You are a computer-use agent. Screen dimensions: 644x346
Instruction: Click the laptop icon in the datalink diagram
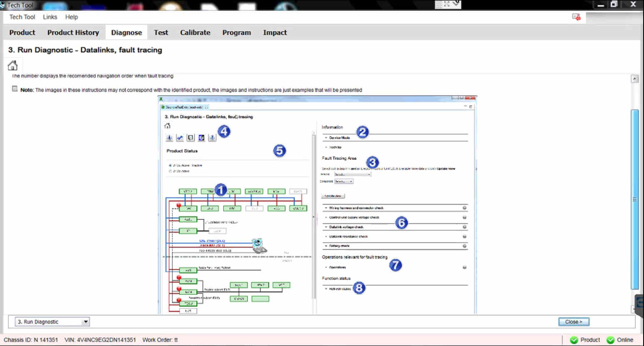[x=259, y=246]
